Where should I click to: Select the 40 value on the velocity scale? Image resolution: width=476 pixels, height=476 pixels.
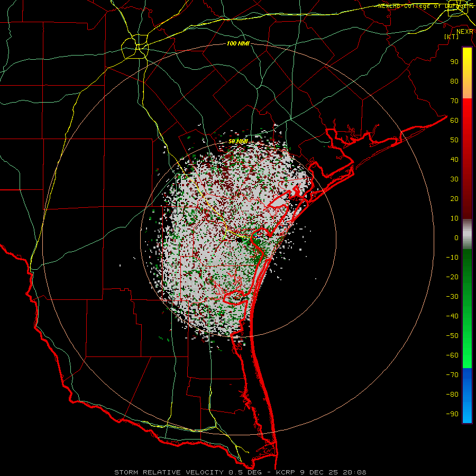click(454, 160)
